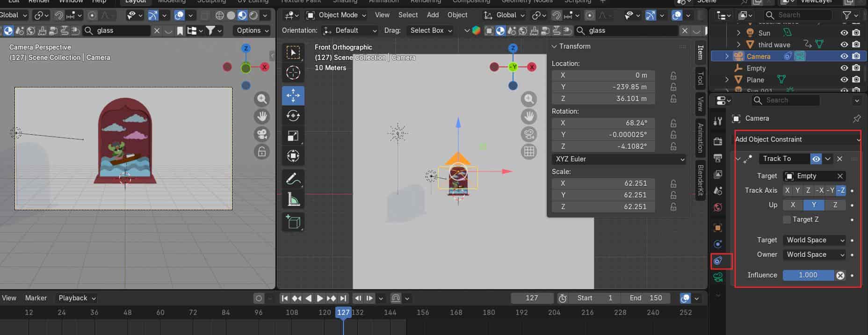Viewport: 868px width, 335px height.
Task: Open Target space World Space dropdown
Action: [815, 240]
